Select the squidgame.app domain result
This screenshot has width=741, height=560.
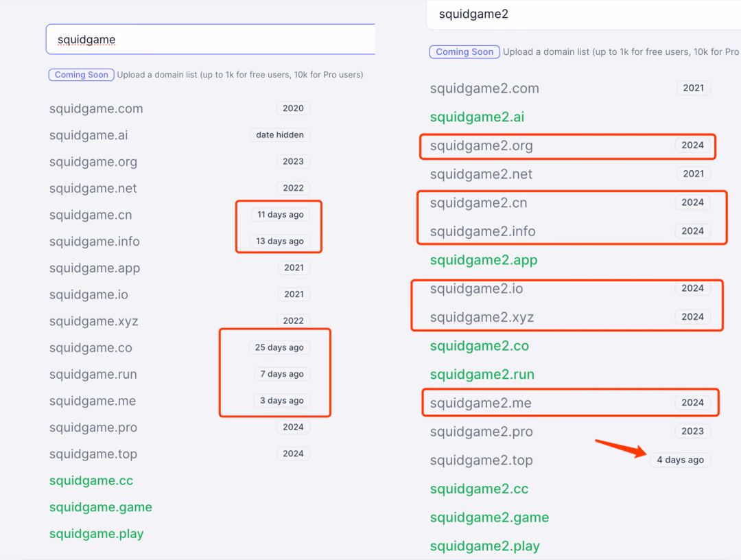tap(95, 268)
